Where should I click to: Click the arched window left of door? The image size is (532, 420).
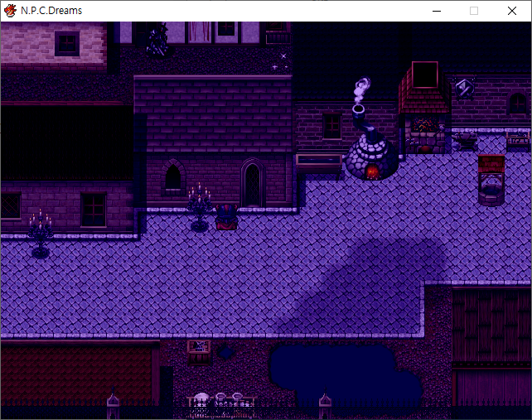(173, 178)
